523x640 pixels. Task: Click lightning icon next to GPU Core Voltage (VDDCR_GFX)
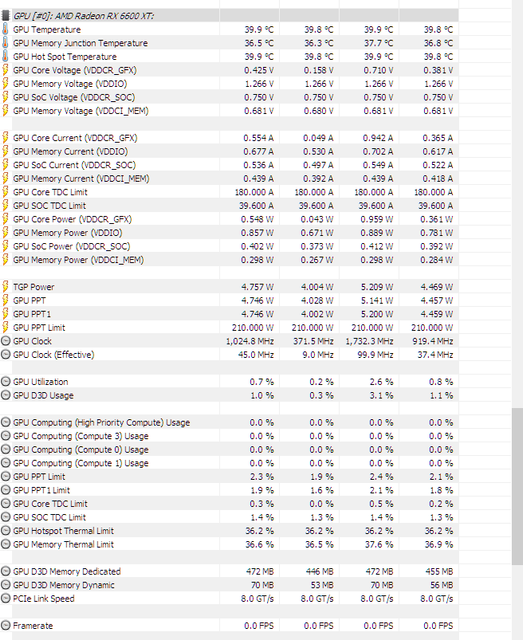[5, 70]
